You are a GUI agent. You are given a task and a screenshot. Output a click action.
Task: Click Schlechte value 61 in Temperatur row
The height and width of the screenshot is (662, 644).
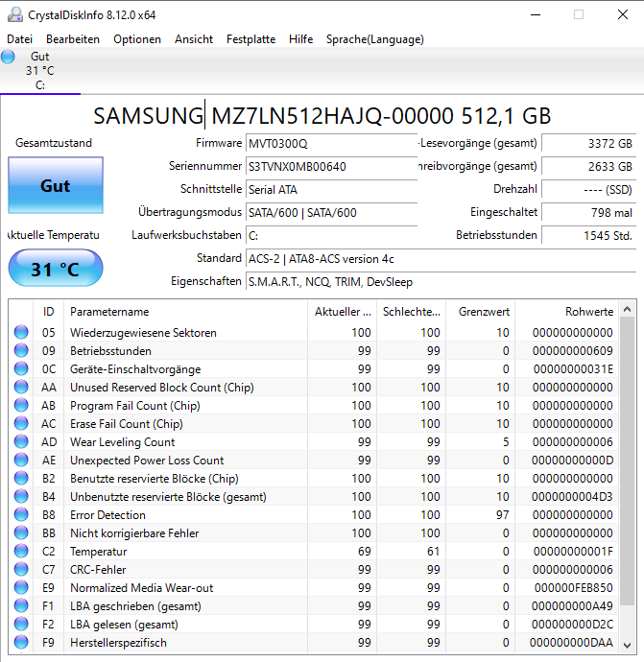tap(433, 551)
